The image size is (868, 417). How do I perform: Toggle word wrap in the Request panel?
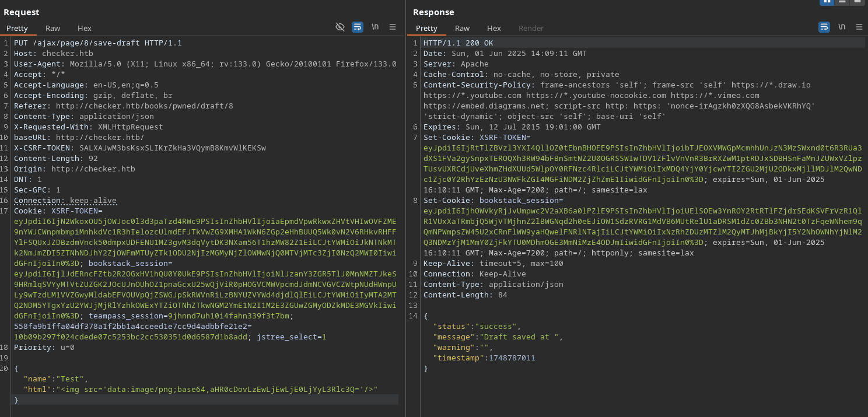358,27
